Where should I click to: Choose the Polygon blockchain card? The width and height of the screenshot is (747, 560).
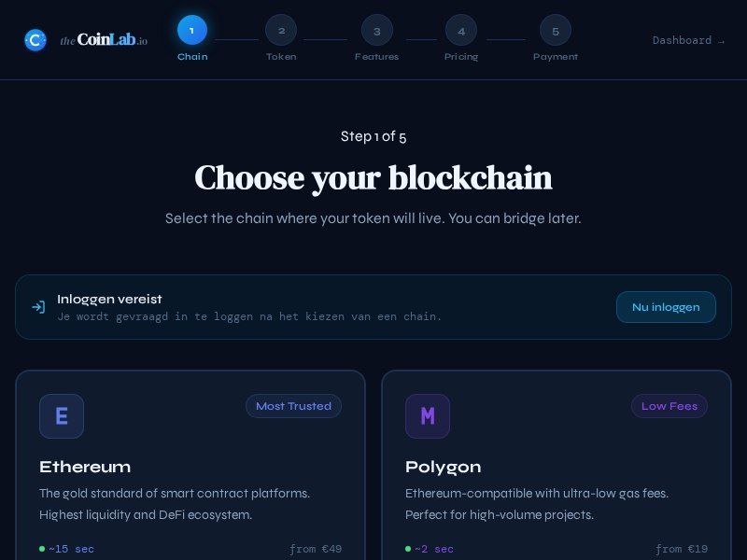tap(557, 465)
